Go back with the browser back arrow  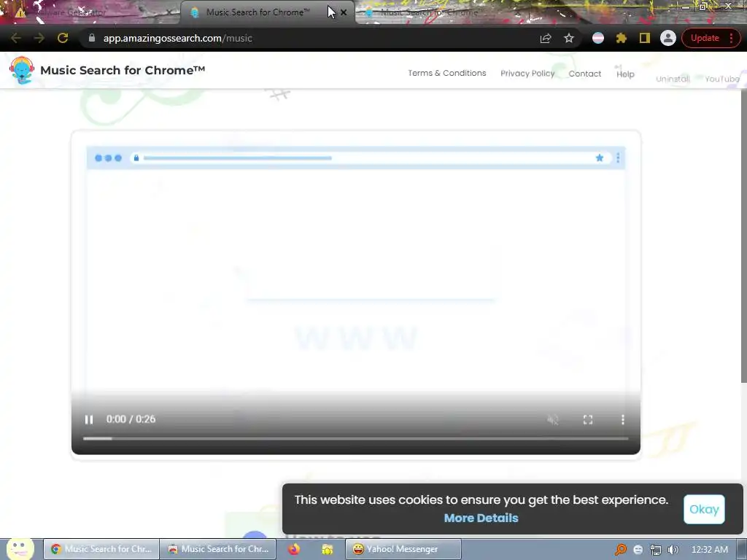[16, 38]
